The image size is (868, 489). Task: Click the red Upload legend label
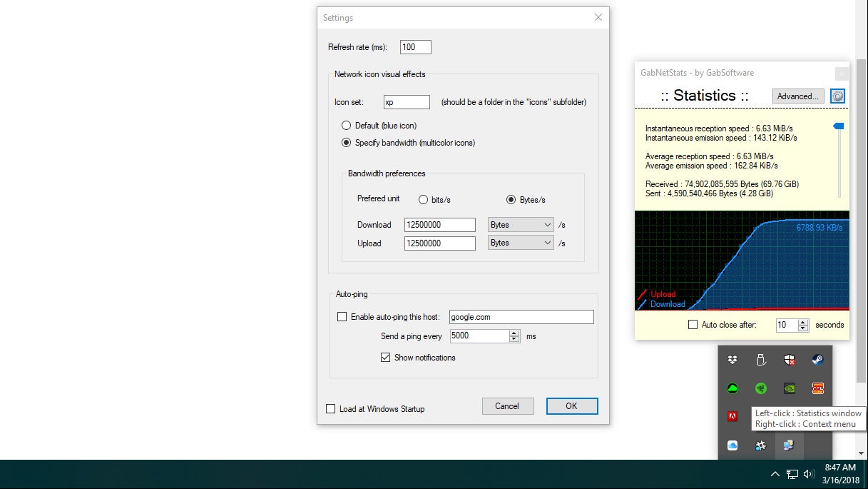[663, 294]
